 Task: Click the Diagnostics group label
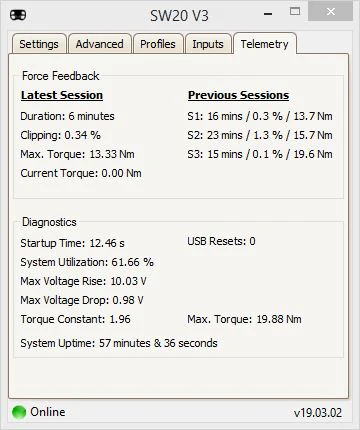(x=49, y=222)
